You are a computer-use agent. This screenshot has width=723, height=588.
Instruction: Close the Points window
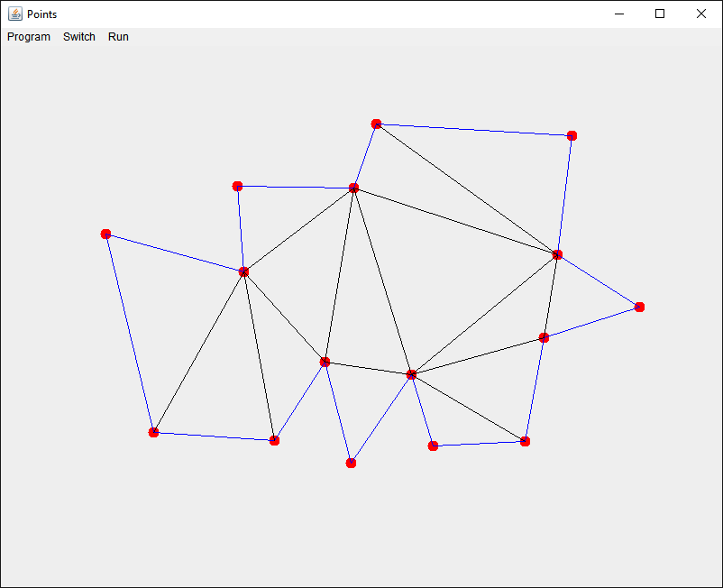700,14
